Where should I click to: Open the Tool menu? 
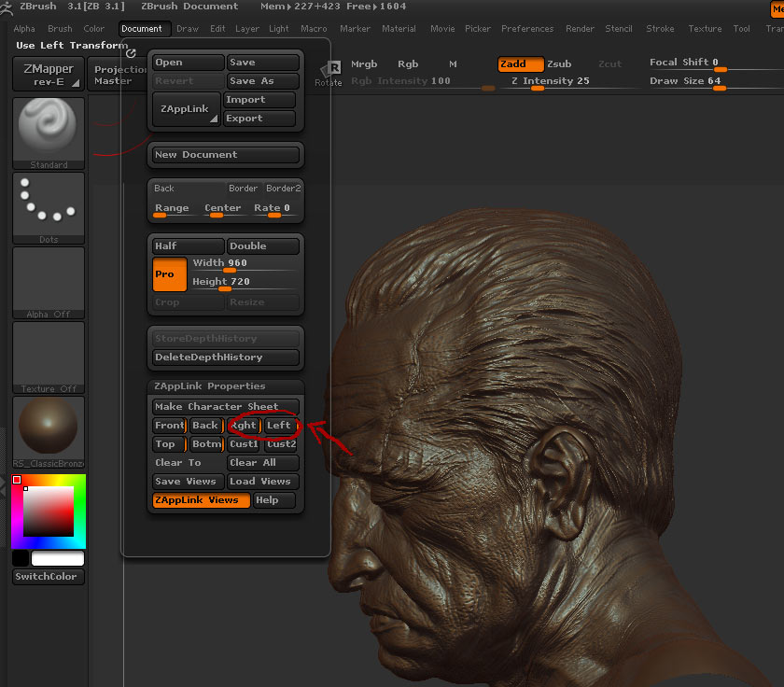coord(741,29)
